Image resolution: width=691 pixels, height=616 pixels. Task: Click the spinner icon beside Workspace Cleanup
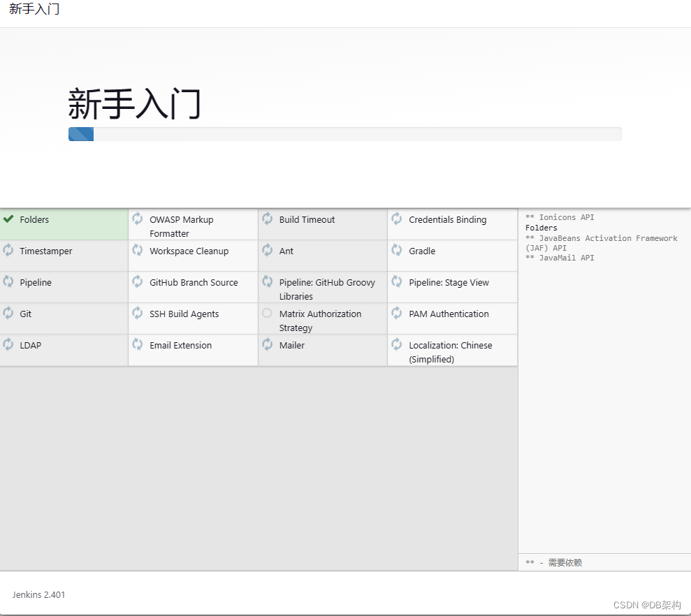[x=138, y=250]
